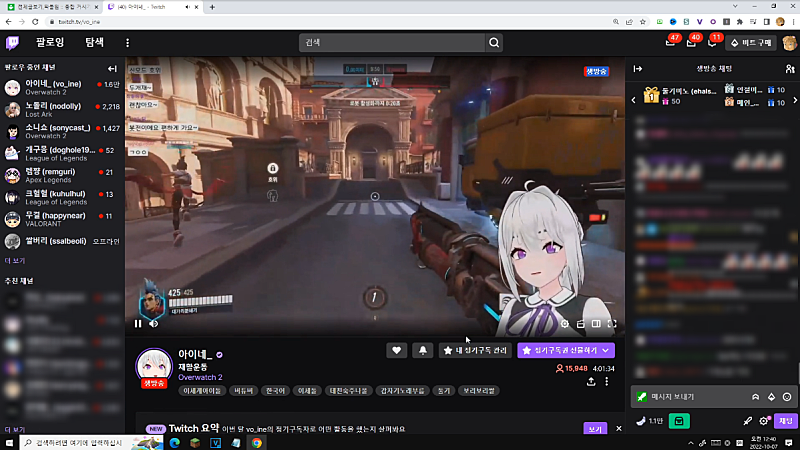The width and height of the screenshot is (800, 450).
Task: Open Bits icon in the chat input
Action: pos(771,397)
